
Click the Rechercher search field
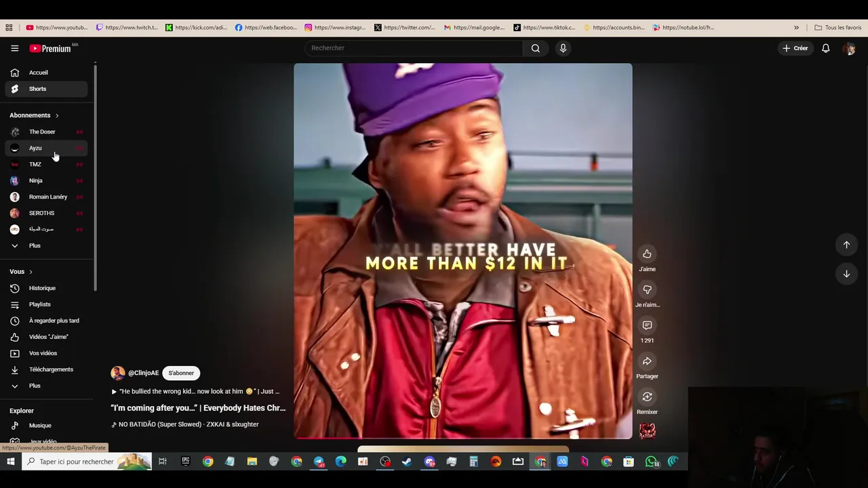click(x=414, y=48)
